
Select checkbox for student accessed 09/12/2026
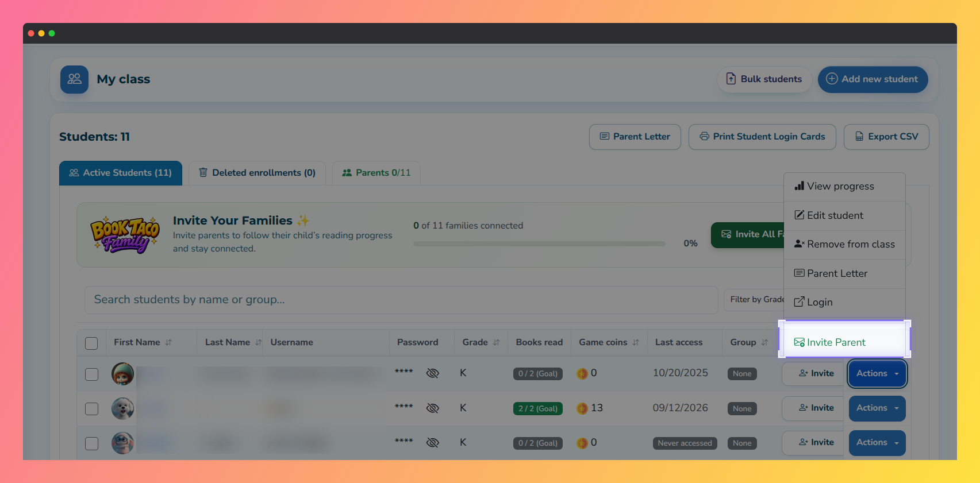[x=91, y=409]
